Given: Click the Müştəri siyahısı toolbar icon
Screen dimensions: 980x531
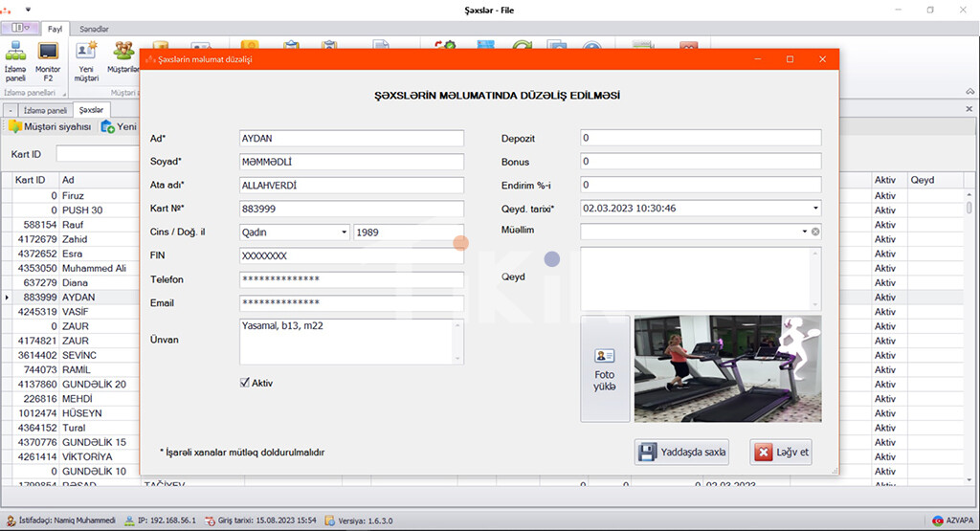Looking at the screenshot, I should tap(53, 126).
